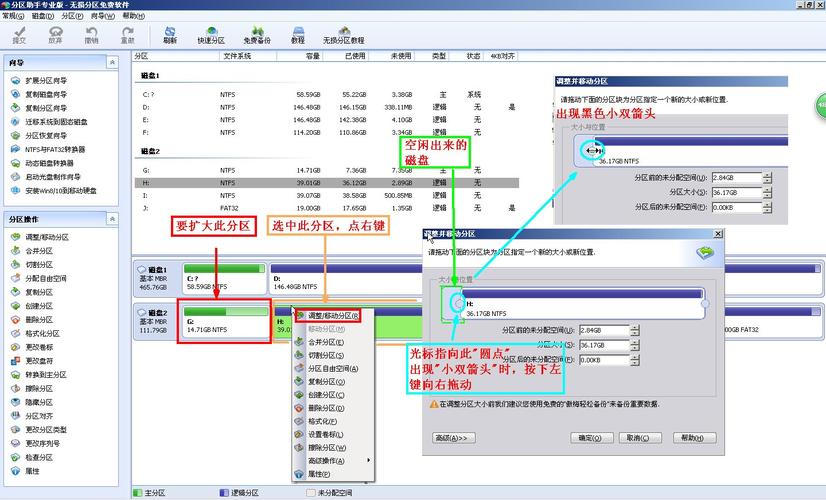Click left resize handle of H: partition bar
826x500 pixels.
point(459,303)
